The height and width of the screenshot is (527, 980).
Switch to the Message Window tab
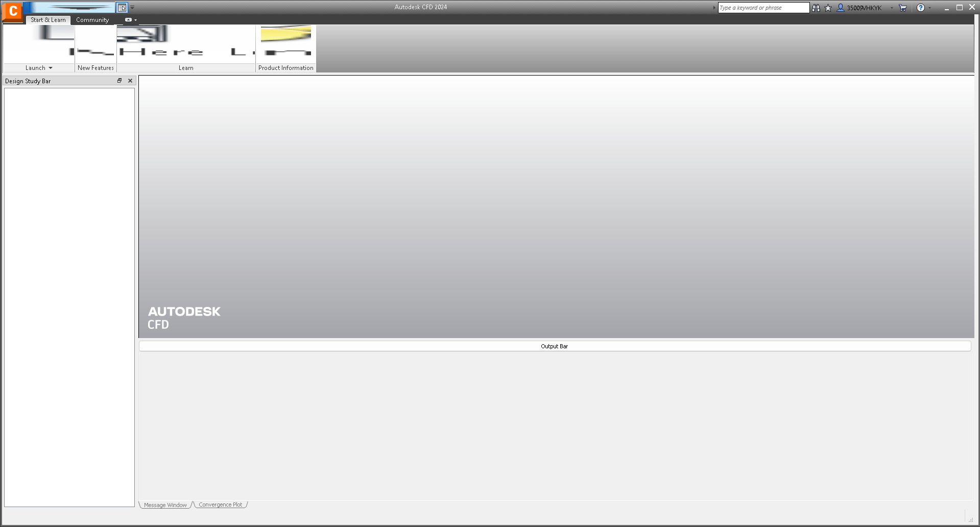pos(165,505)
